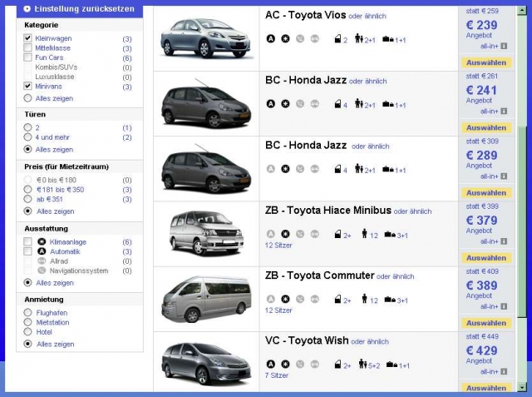
Task: Click the € 379 price of Toyota Hiace
Action: [482, 220]
